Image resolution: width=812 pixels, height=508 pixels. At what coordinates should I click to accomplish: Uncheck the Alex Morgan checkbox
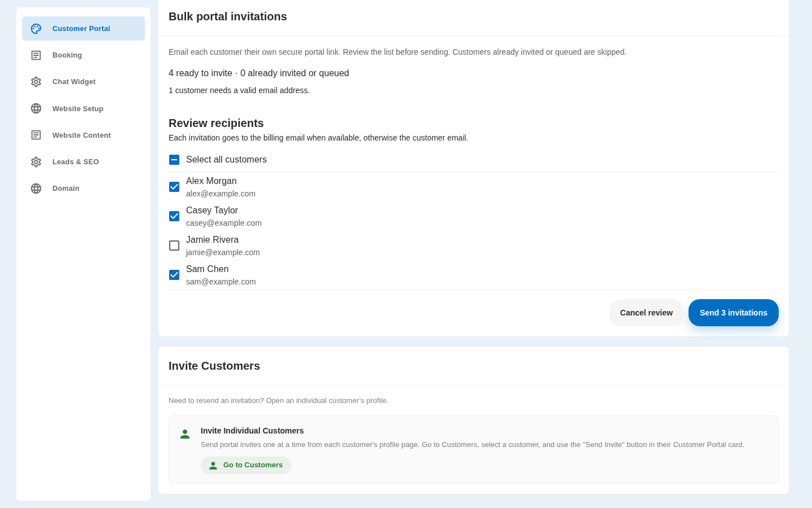174,187
